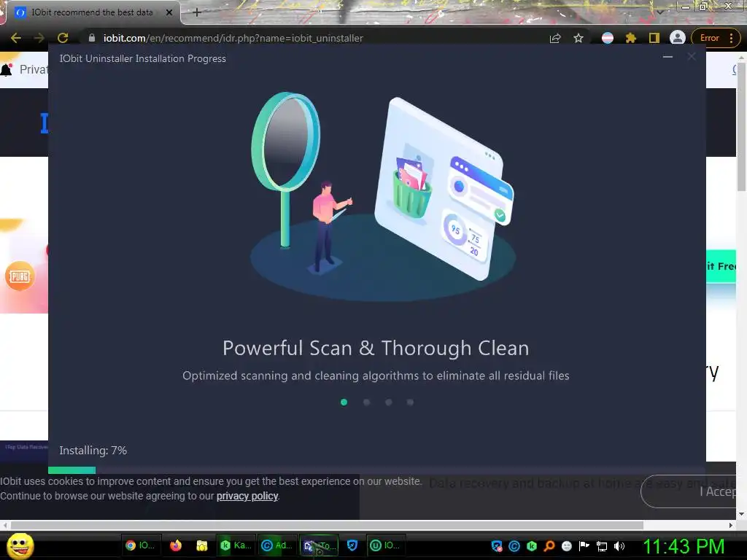Click the page's horizontal scrollbar
This screenshot has height=560, width=747.
pos(327,525)
